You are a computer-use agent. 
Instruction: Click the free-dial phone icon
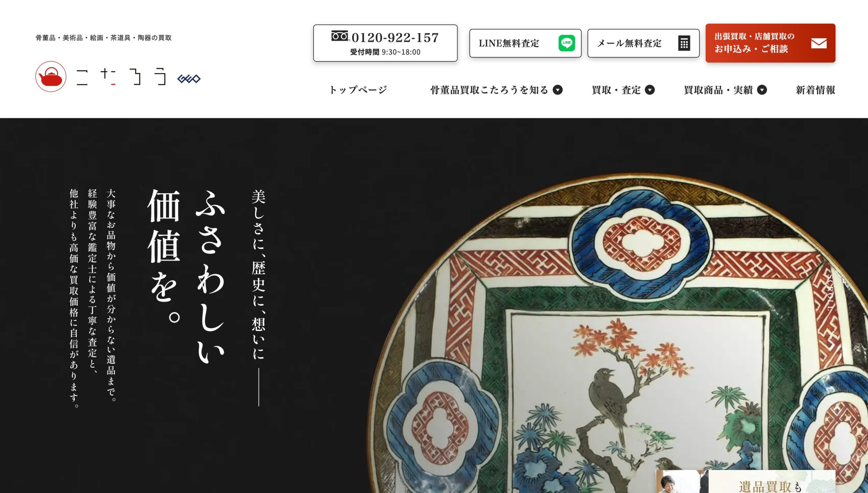(x=340, y=36)
